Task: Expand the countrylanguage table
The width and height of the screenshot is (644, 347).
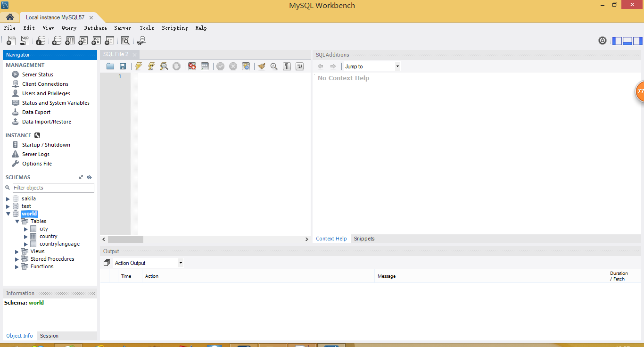Action: (x=26, y=244)
